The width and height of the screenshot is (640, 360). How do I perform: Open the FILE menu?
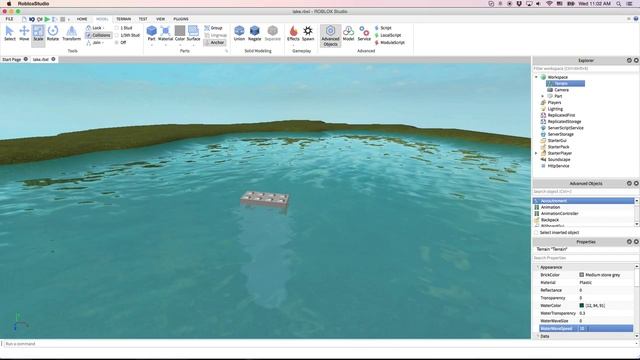9,19
